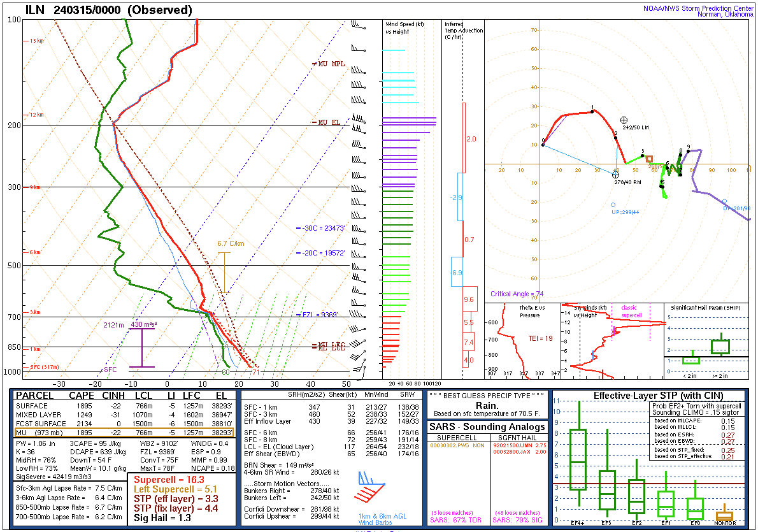Select the 'MIXED LAYER' parcel row
Screen dimensions: 758x532
(x=124, y=415)
